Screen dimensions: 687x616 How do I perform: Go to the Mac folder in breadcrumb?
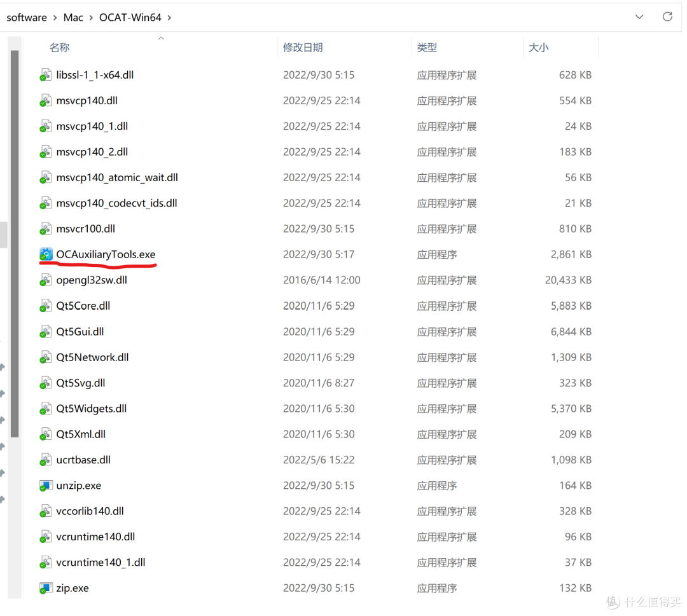point(73,18)
